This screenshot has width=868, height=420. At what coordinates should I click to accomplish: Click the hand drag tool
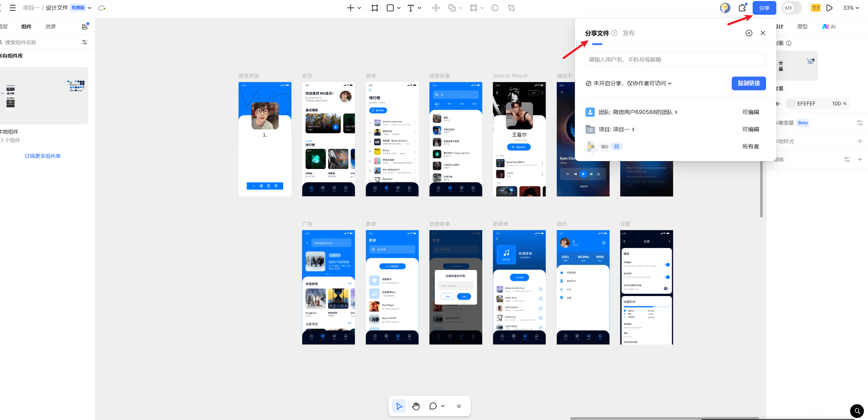pyautogui.click(x=416, y=406)
